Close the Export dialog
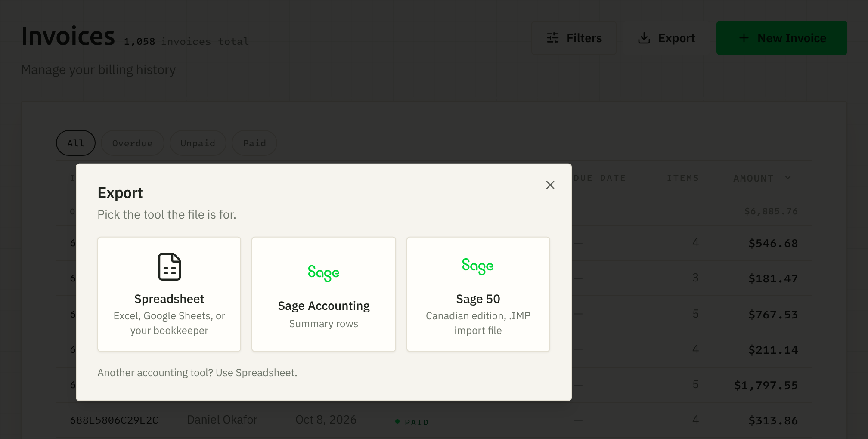868x439 pixels. point(550,185)
